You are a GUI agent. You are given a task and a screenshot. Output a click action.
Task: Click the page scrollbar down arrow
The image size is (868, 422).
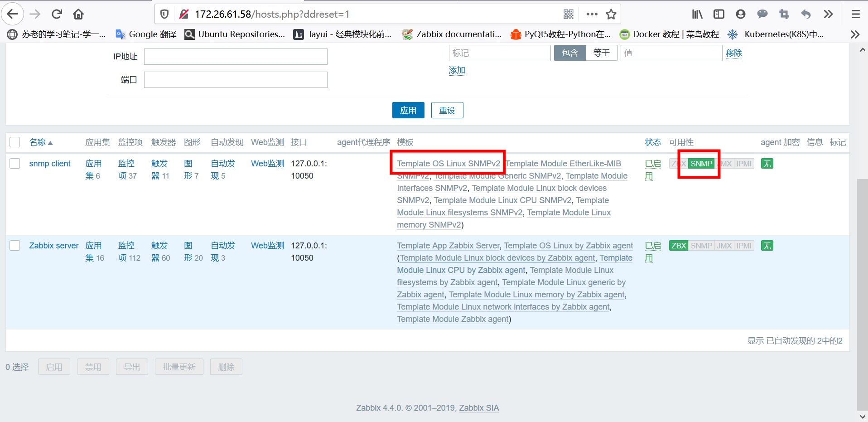[x=862, y=416]
